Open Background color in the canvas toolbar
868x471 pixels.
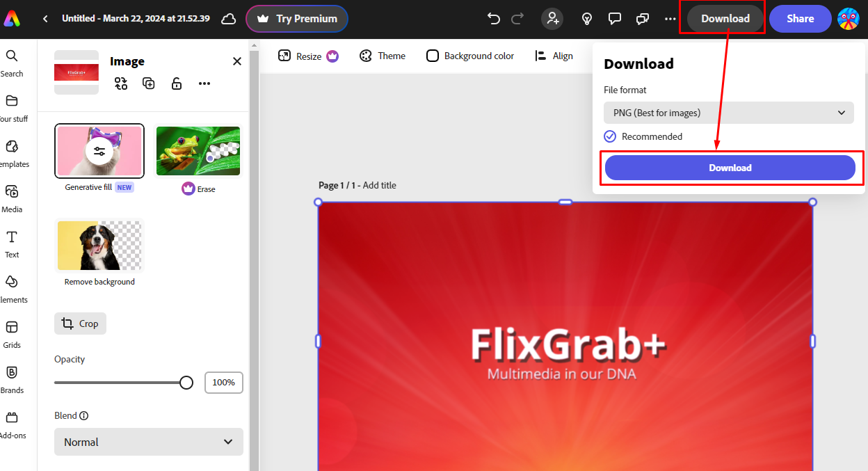coord(470,56)
